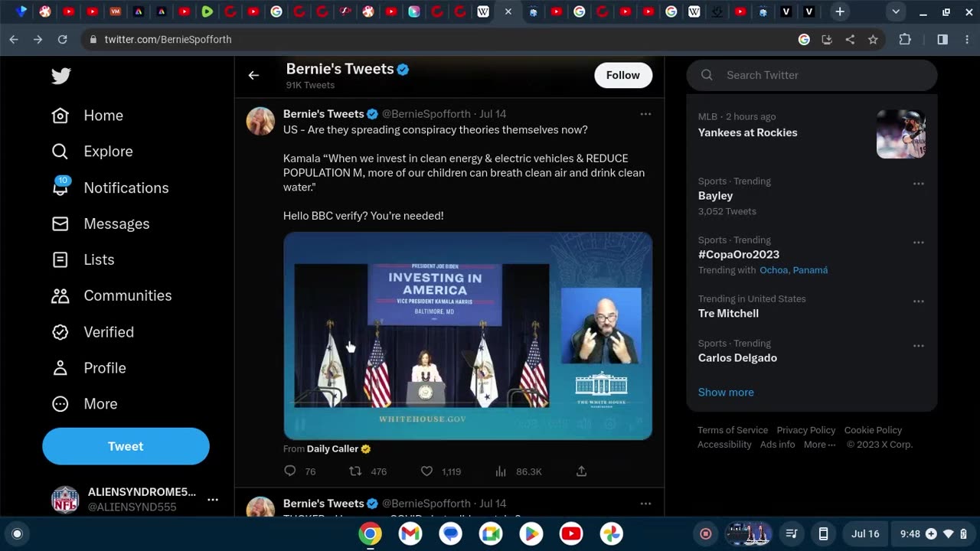Viewport: 980px width, 551px height.
Task: Open the Jul 14 timestamp of Kamala tweet
Action: [x=493, y=114]
